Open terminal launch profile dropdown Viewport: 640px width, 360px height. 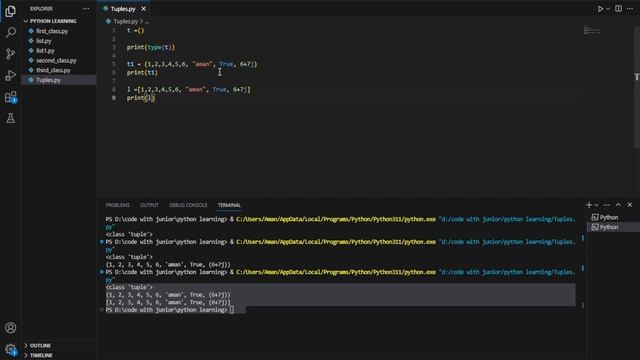[596, 205]
